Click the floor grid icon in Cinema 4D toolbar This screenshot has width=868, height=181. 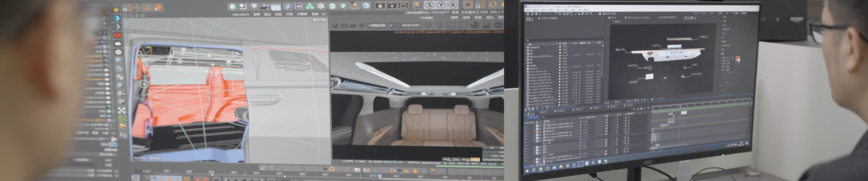pyautogui.click(x=276, y=7)
